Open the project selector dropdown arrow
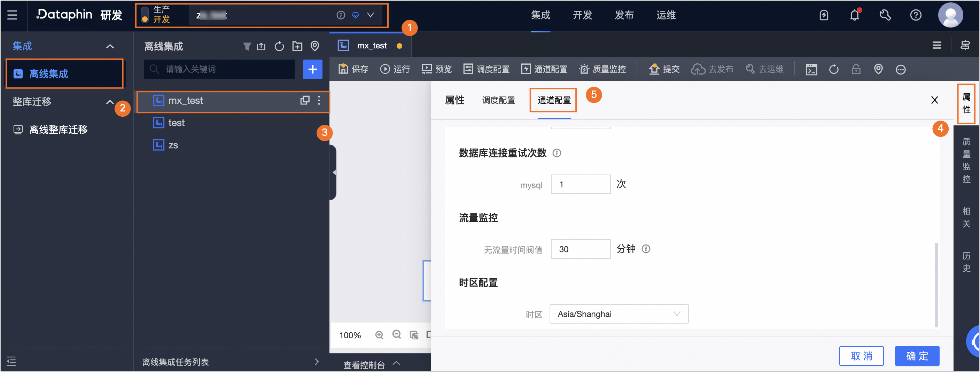This screenshot has width=980, height=372. click(x=371, y=15)
